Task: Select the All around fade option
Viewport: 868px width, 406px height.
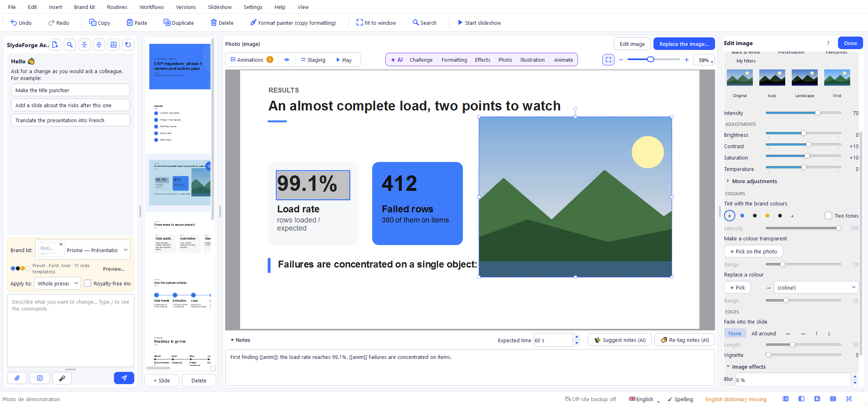Action: pos(763,333)
